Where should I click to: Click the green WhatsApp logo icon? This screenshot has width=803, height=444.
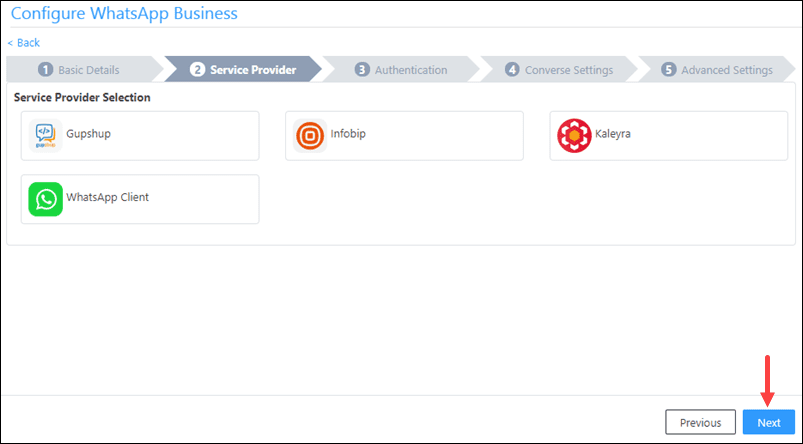tap(46, 199)
